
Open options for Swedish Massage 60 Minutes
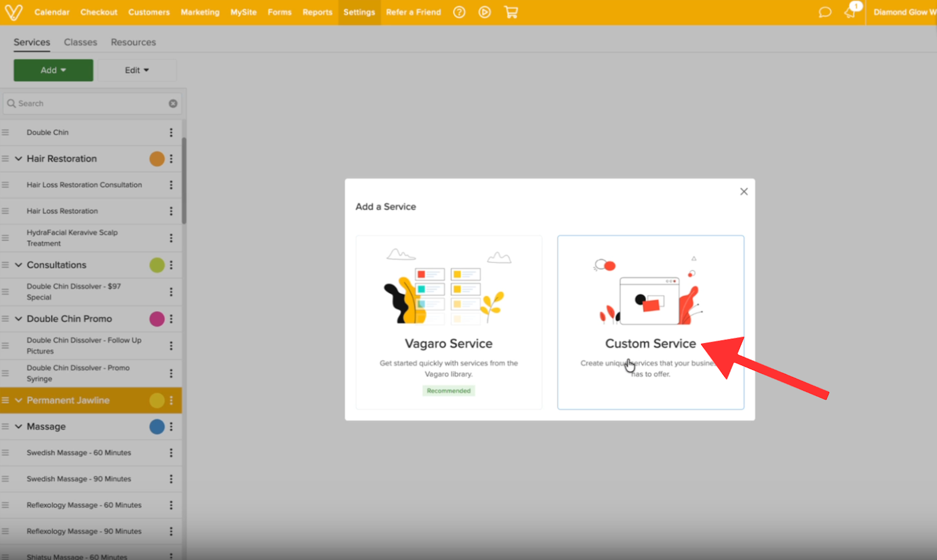click(171, 453)
